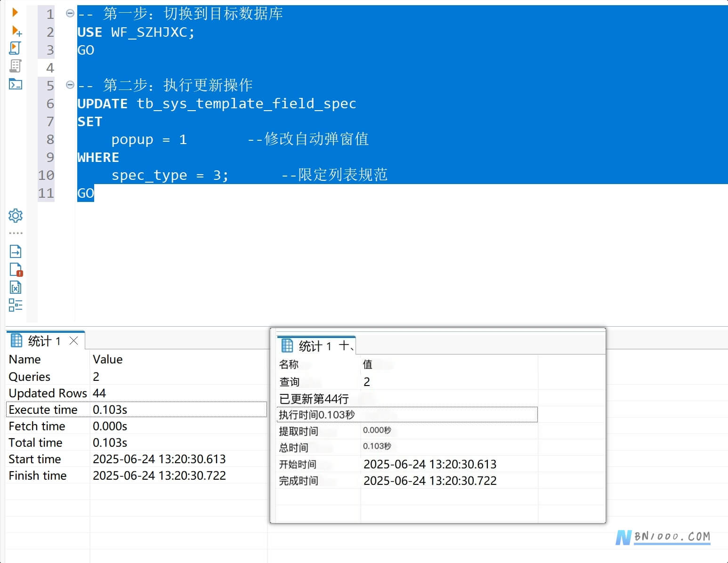Select the left 统计 1 results tab
The height and width of the screenshot is (563, 728).
pyautogui.click(x=44, y=341)
